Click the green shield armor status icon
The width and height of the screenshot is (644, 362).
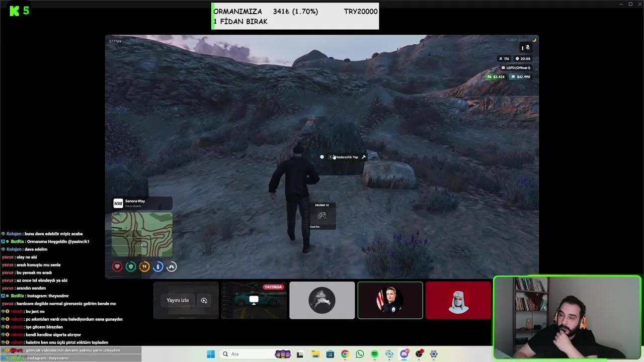pyautogui.click(x=131, y=266)
